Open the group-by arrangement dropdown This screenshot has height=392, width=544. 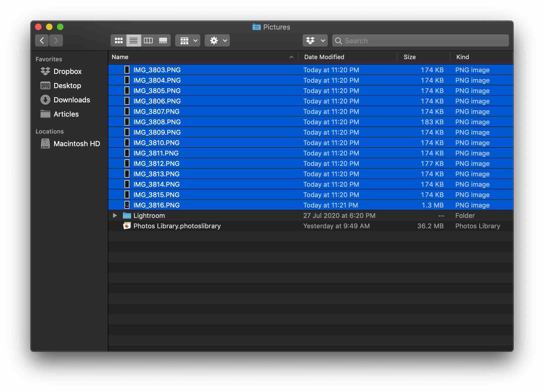[188, 41]
